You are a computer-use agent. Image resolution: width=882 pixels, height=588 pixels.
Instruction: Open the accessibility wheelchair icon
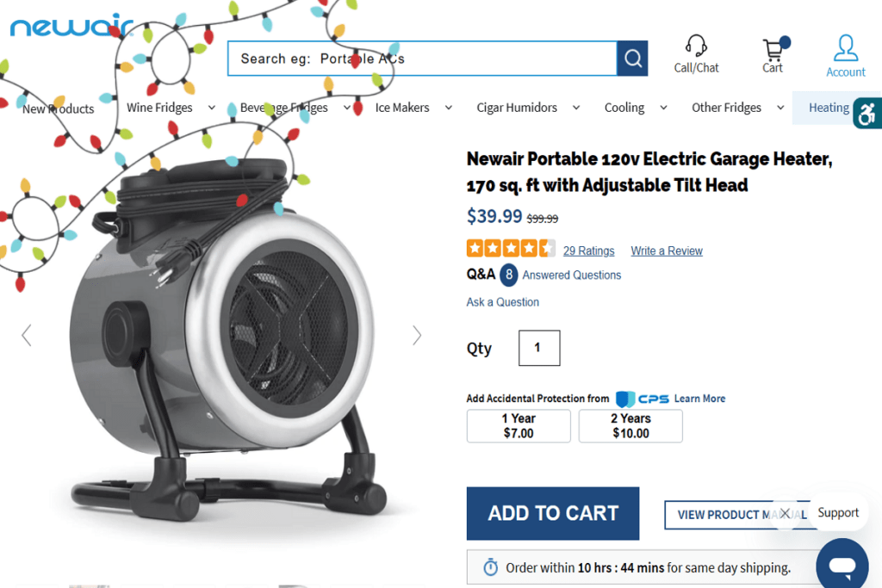pos(867,114)
